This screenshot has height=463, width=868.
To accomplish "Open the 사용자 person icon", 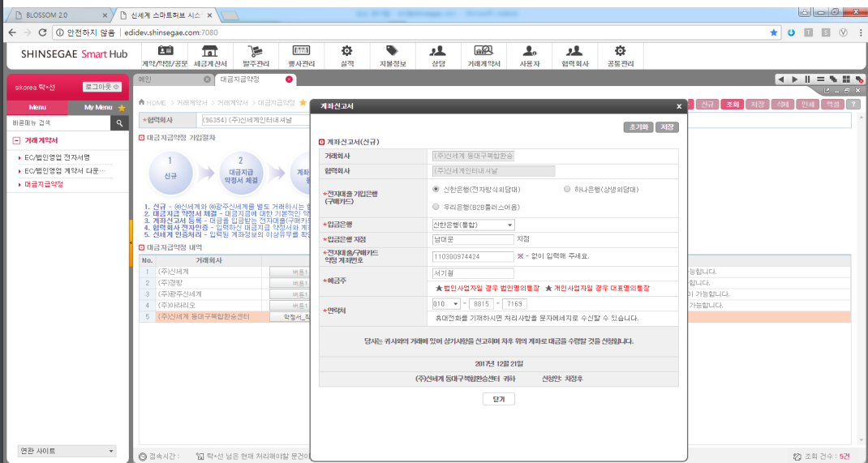I will click(529, 51).
